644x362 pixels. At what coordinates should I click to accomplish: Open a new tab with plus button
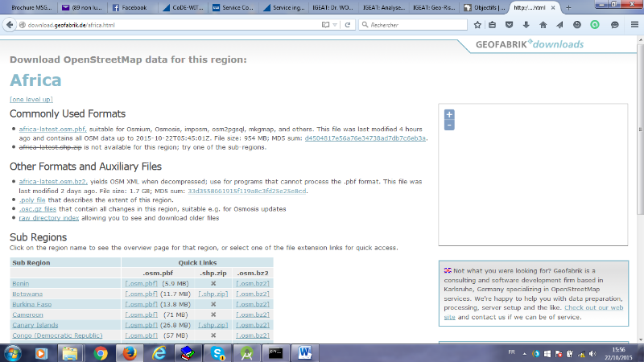[x=570, y=7]
